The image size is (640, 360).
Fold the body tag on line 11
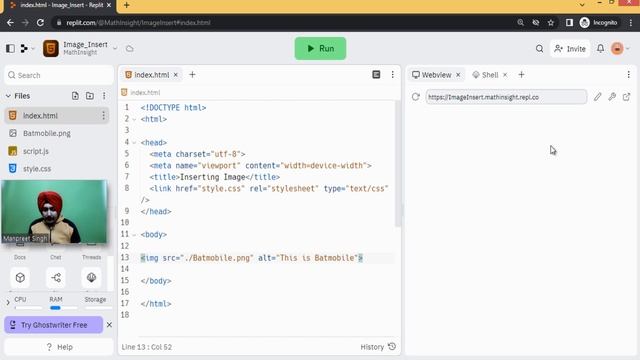134,235
